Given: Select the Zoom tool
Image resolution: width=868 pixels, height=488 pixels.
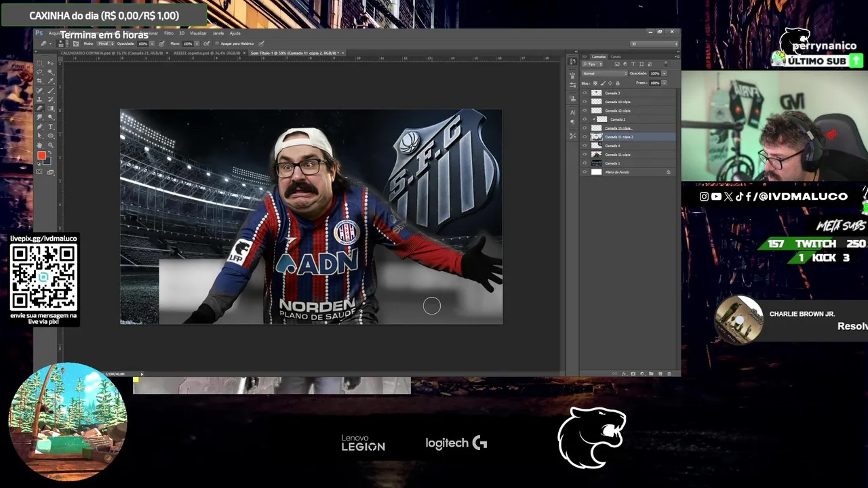Looking at the screenshot, I should pyautogui.click(x=51, y=145).
